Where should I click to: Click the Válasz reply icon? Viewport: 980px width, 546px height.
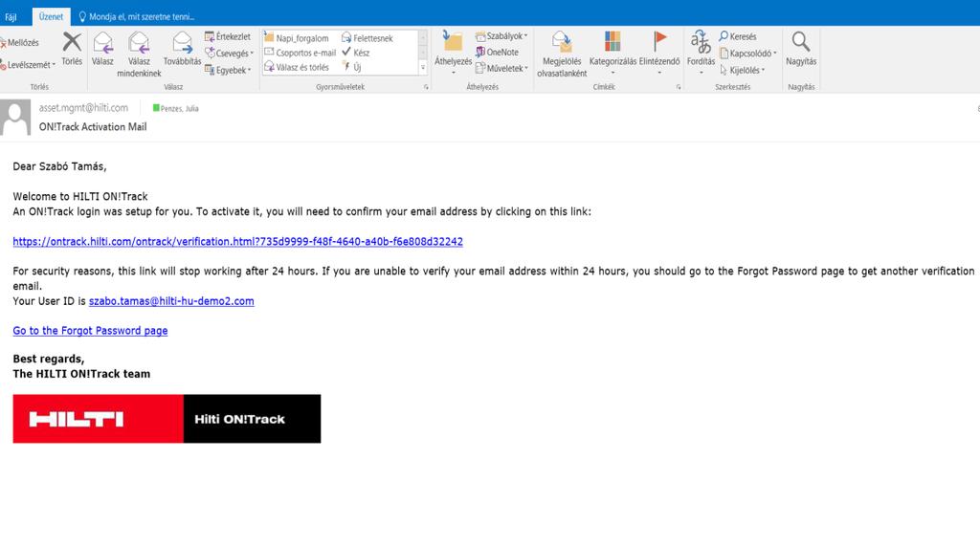pyautogui.click(x=103, y=43)
